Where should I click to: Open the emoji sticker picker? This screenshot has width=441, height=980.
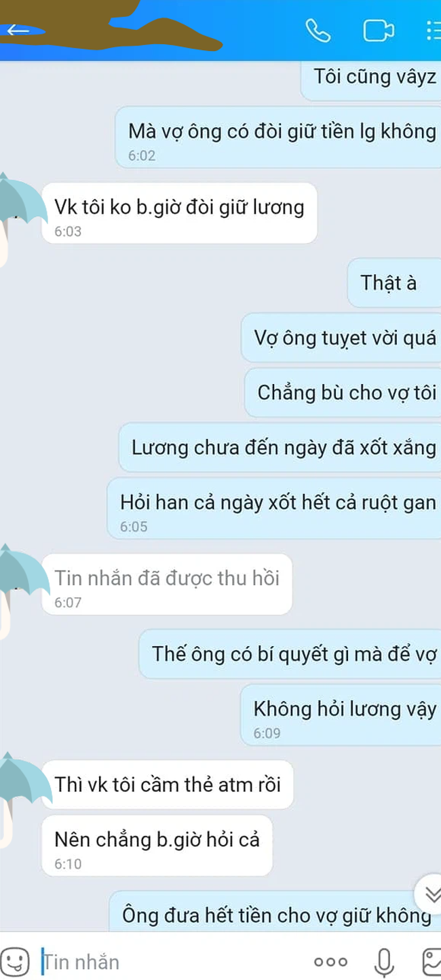click(14, 961)
